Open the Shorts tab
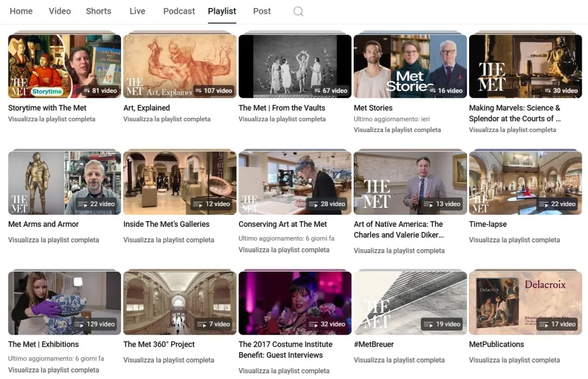The width and height of the screenshot is (588, 379). click(98, 11)
